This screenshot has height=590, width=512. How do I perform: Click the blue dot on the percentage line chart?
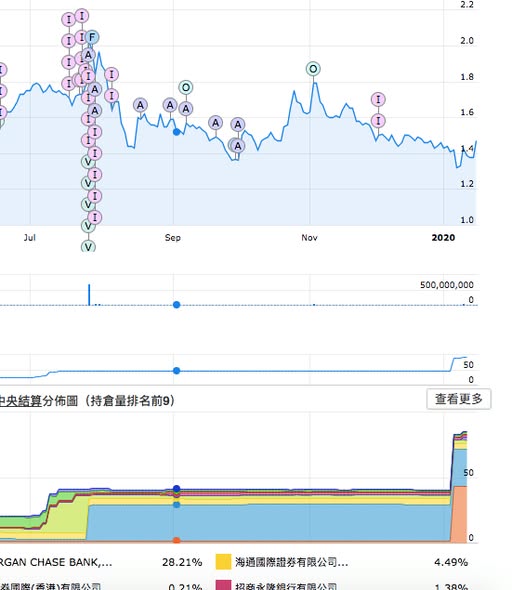(x=176, y=371)
